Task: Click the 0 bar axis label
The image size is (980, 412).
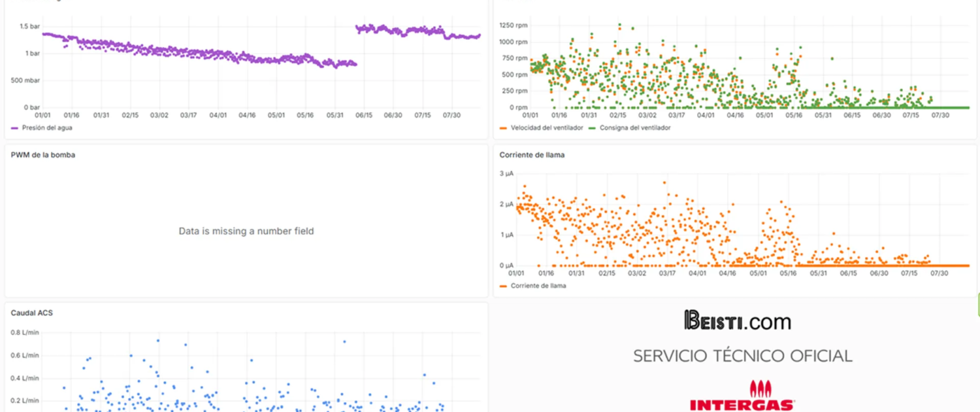Action: [x=31, y=107]
